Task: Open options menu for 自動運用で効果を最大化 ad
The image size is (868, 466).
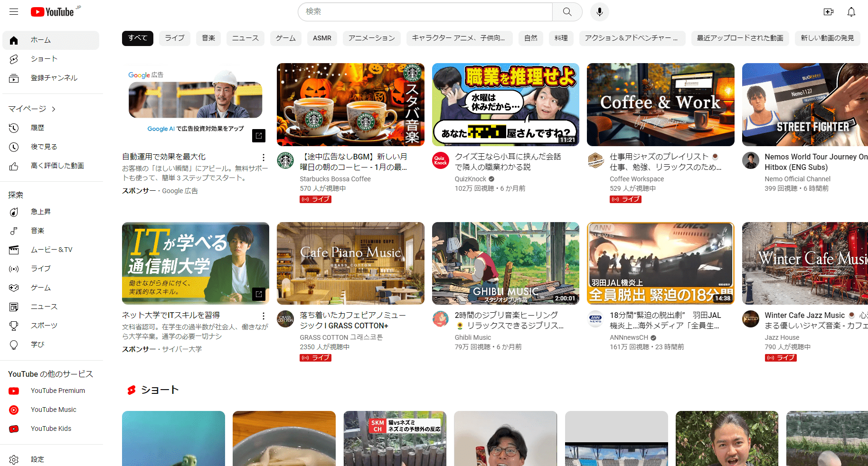Action: pos(264,157)
